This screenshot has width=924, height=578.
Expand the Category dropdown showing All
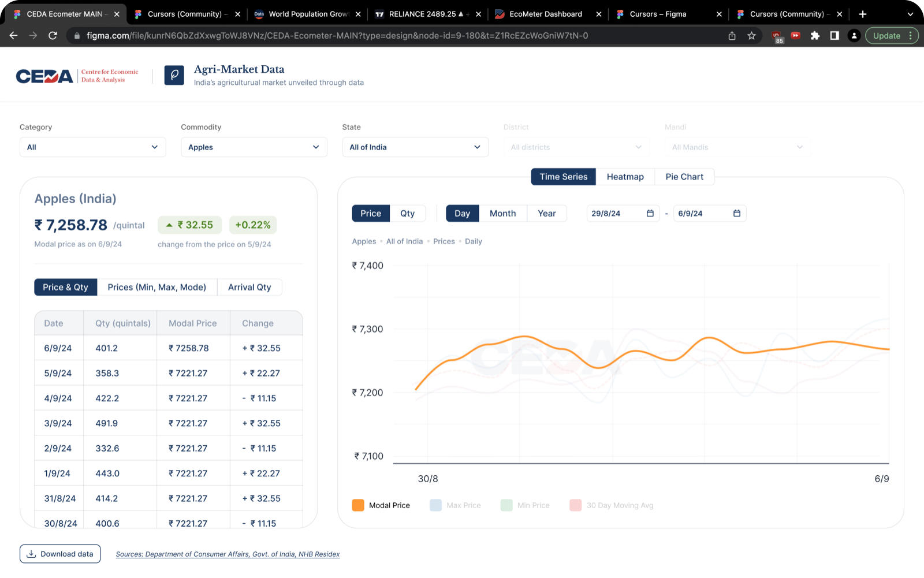92,147
